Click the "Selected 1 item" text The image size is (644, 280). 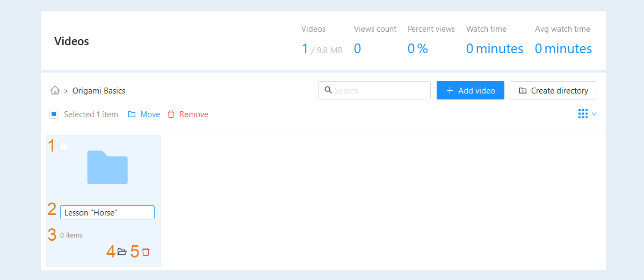[91, 114]
